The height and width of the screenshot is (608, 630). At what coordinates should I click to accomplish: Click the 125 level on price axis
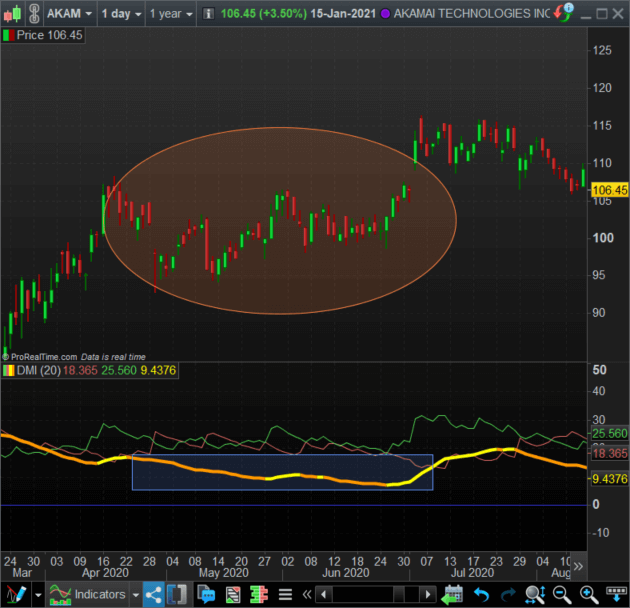602,51
